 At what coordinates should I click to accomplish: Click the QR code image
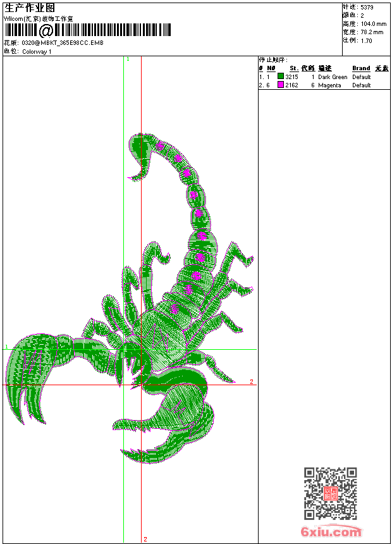tap(330, 493)
